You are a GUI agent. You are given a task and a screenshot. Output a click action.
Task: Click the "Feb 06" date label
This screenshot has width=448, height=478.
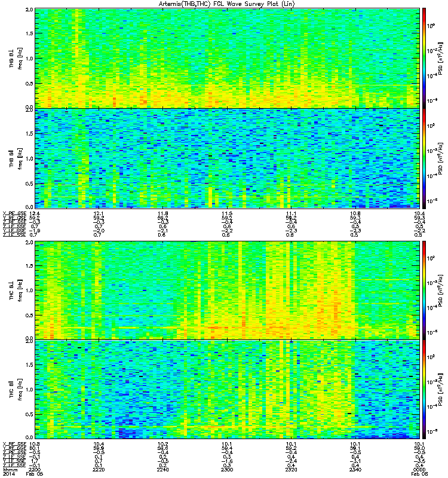tap(419, 474)
